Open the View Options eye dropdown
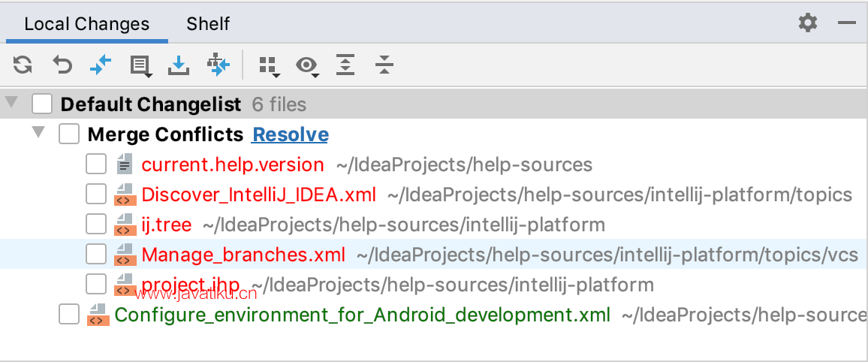This screenshot has width=868, height=362. (x=307, y=66)
